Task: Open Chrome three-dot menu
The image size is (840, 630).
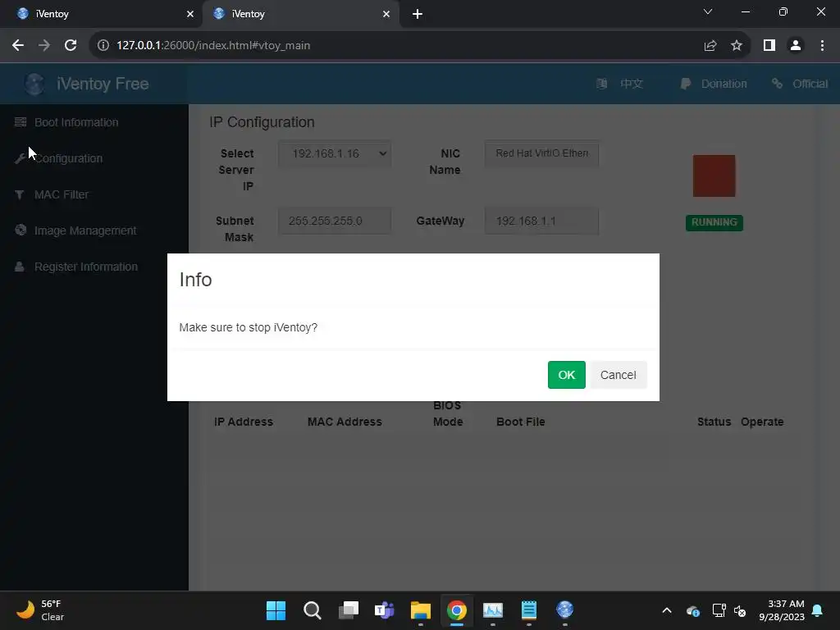Action: [822, 46]
